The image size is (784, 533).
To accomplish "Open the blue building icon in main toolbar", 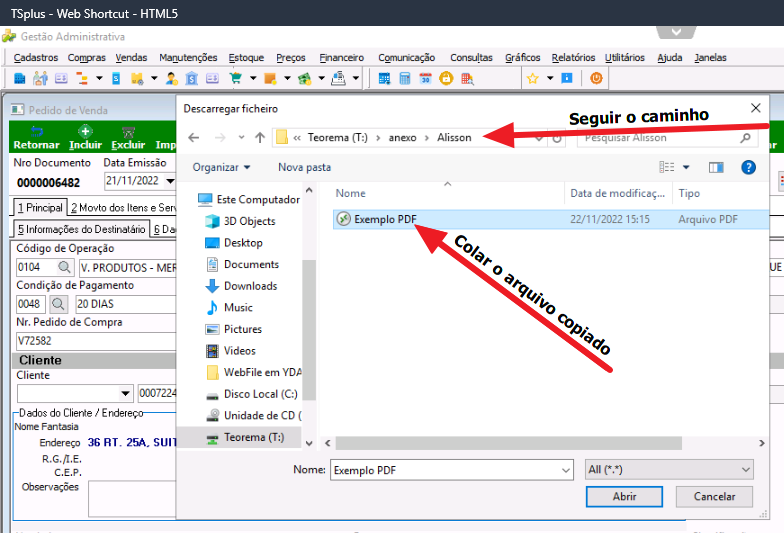I will click(20, 78).
